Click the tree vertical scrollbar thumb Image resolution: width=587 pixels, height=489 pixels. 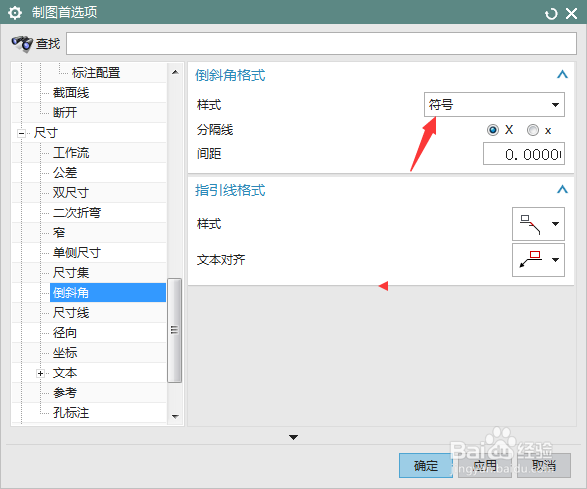tap(174, 330)
